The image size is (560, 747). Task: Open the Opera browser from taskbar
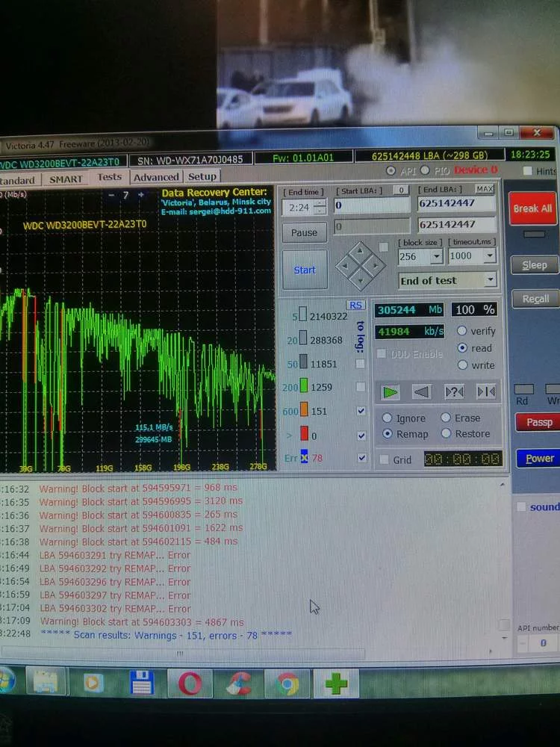point(190,683)
